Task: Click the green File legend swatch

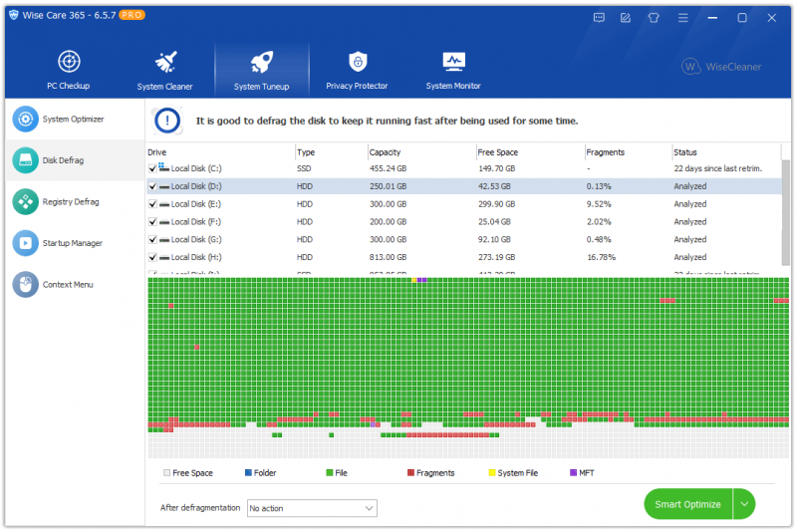Action: pos(330,473)
